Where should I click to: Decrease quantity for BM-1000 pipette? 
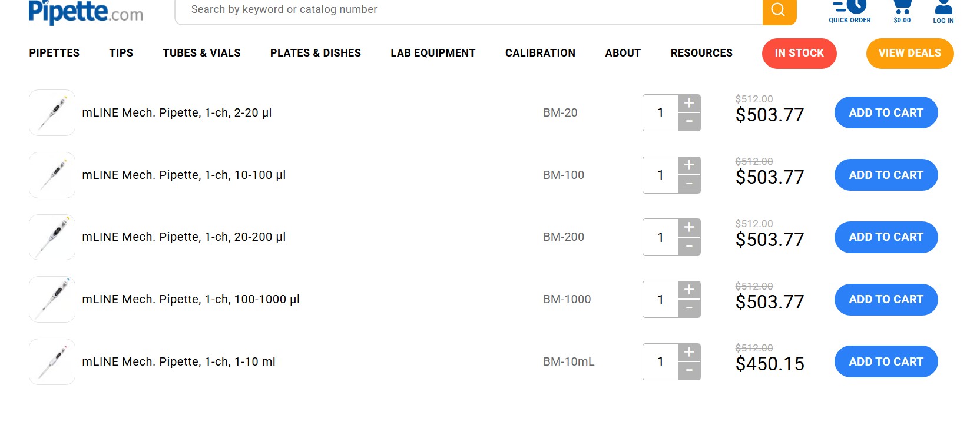(689, 308)
